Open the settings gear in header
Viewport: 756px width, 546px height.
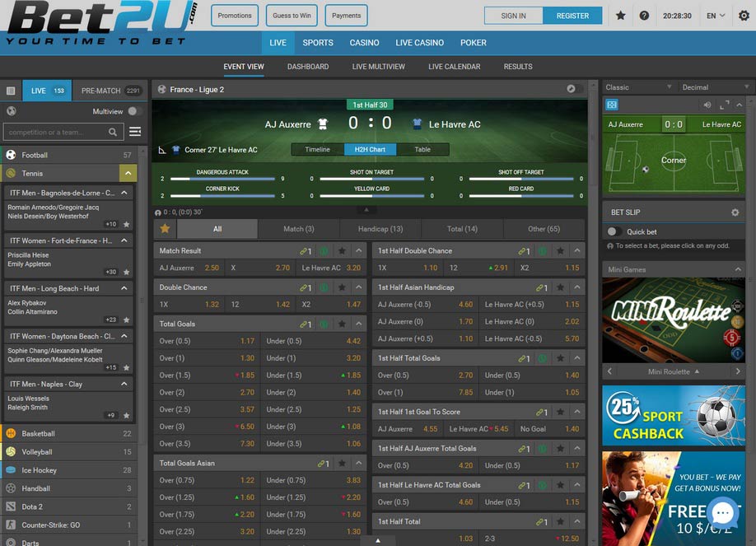tap(744, 16)
